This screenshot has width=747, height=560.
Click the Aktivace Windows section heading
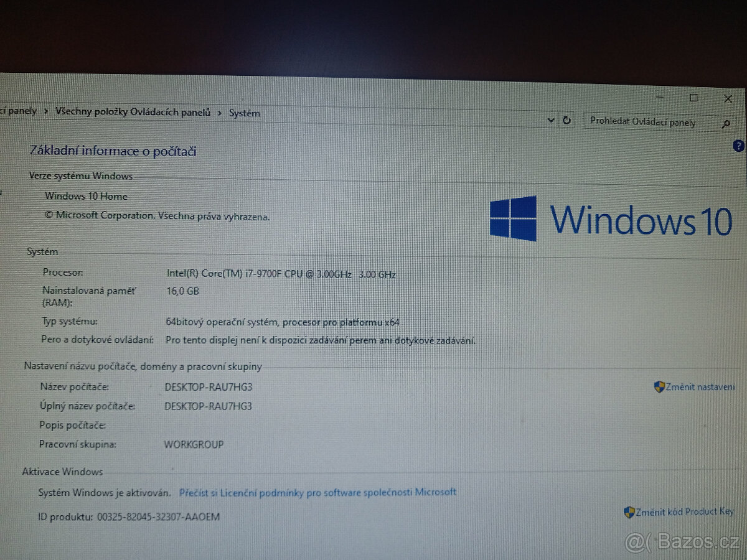coord(62,472)
